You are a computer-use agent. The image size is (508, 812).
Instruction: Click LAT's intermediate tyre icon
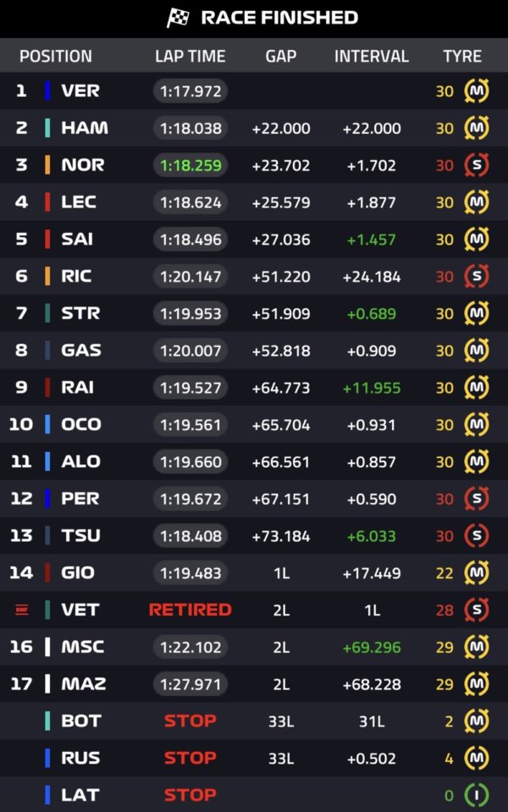477,795
